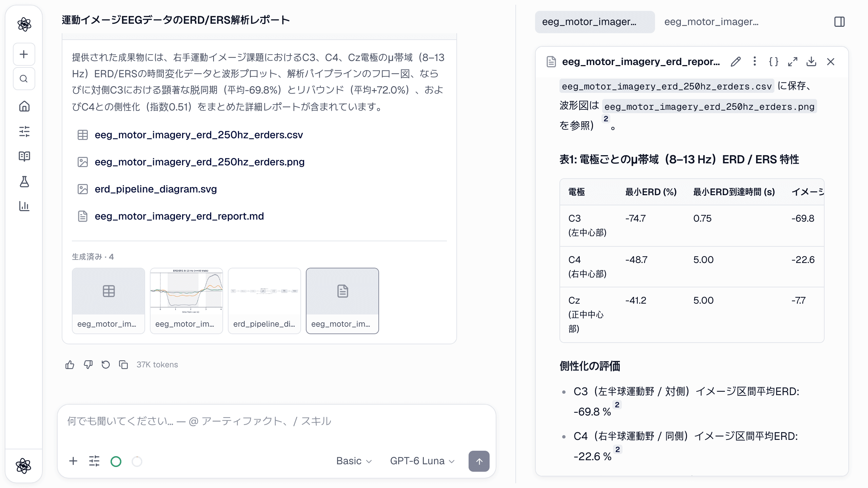Click the new chat plus icon in sidebar
Screen dimensions: 868x488
[24, 54]
